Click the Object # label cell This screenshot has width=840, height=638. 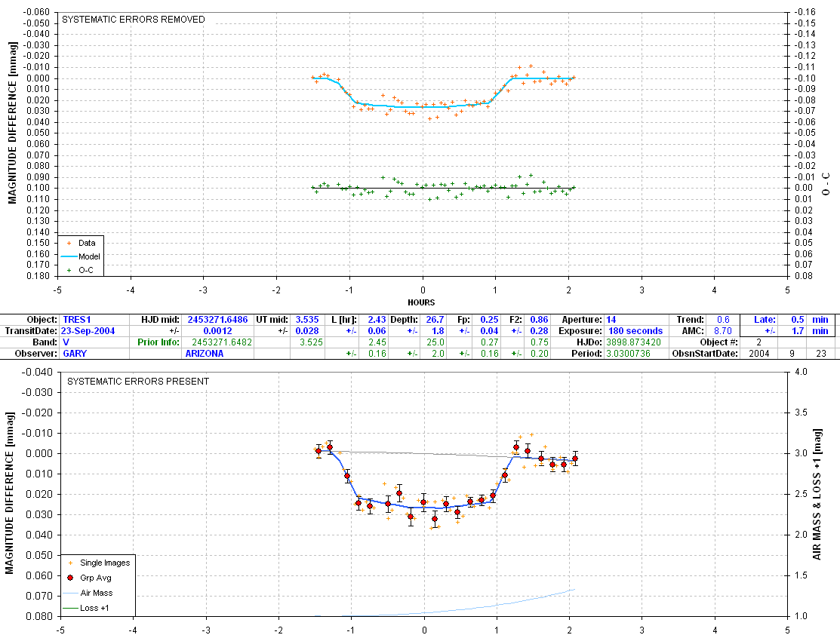[718, 342]
